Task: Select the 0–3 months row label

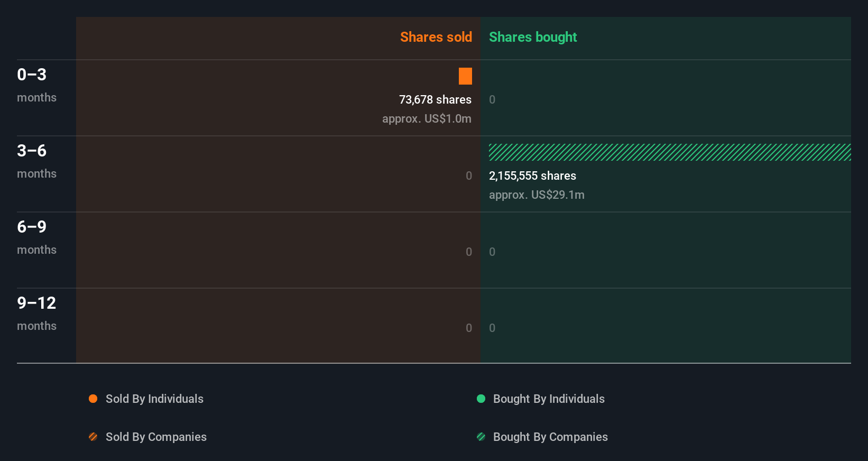Action: point(36,85)
